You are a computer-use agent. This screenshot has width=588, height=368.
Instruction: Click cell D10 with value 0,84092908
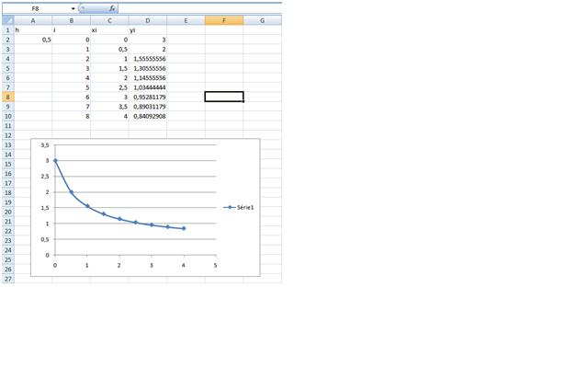coord(147,116)
